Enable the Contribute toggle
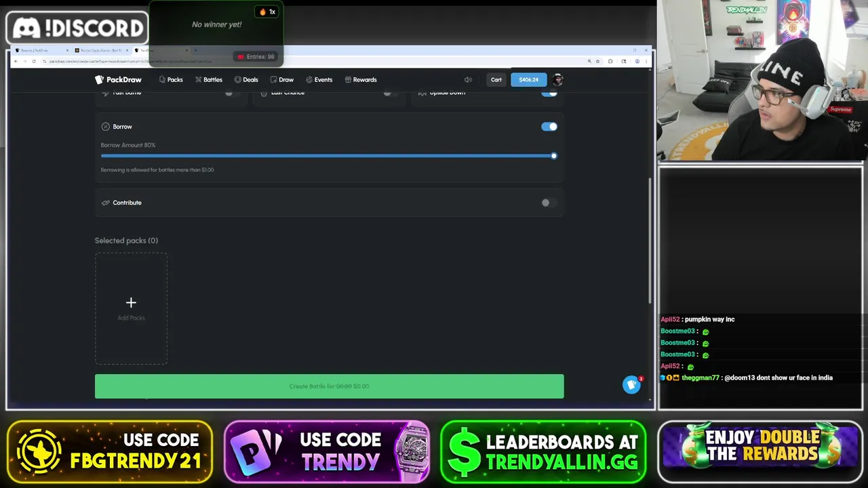Image resolution: width=868 pixels, height=488 pixels. [549, 203]
